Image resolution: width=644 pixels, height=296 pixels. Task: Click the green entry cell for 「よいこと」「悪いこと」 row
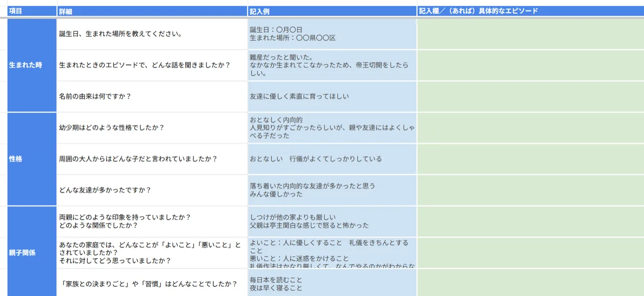pos(531,253)
